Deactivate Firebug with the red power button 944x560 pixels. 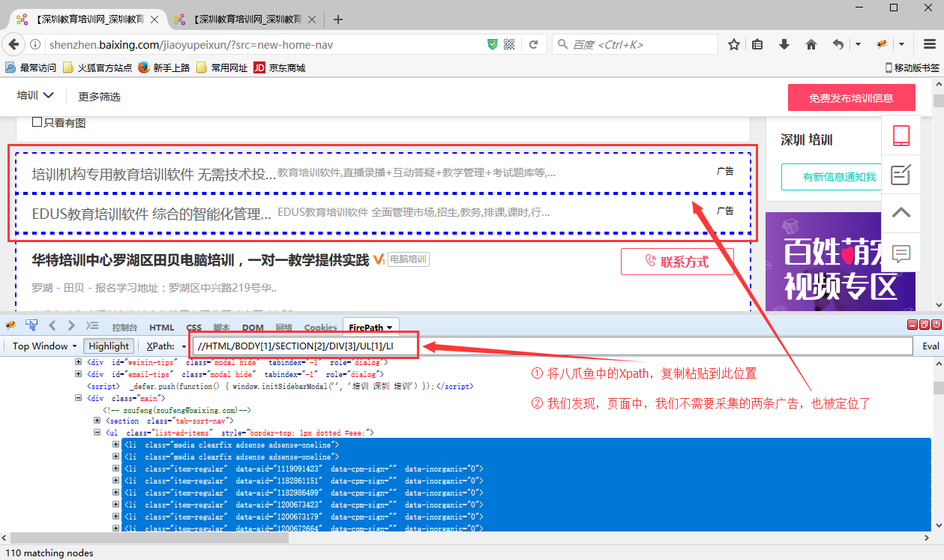(x=936, y=325)
